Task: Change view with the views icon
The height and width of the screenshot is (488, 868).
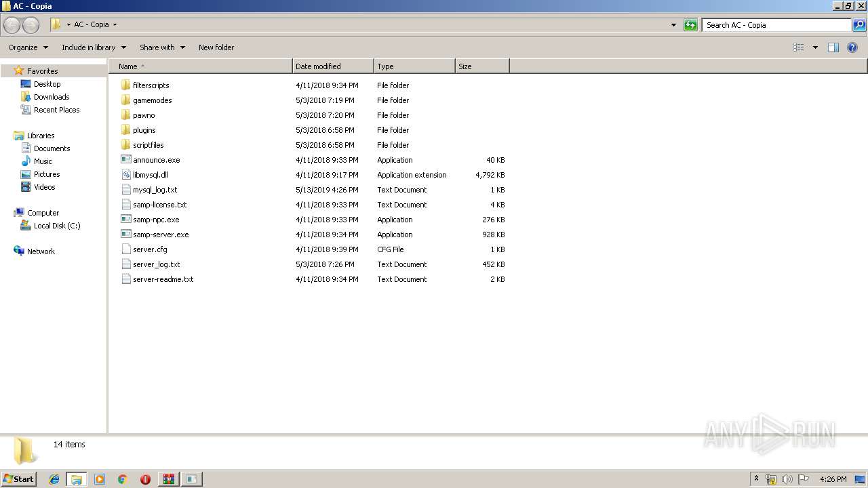Action: pyautogui.click(x=799, y=47)
